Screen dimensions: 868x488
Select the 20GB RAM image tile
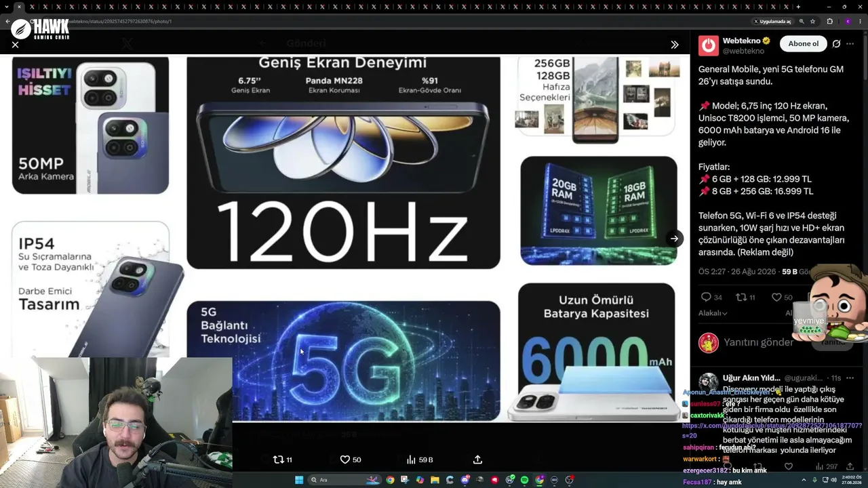[599, 210]
